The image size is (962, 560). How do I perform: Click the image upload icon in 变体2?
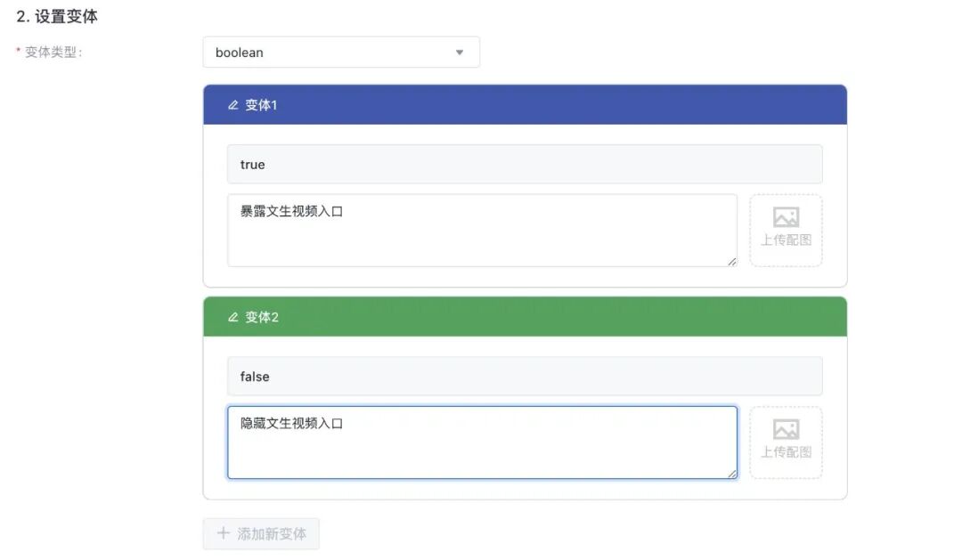[786, 429]
